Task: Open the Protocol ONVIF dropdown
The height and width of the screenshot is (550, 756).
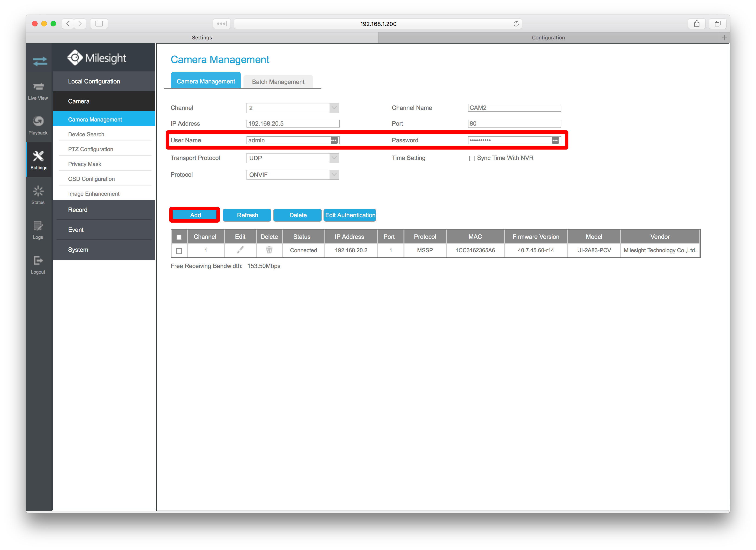Action: (x=292, y=175)
